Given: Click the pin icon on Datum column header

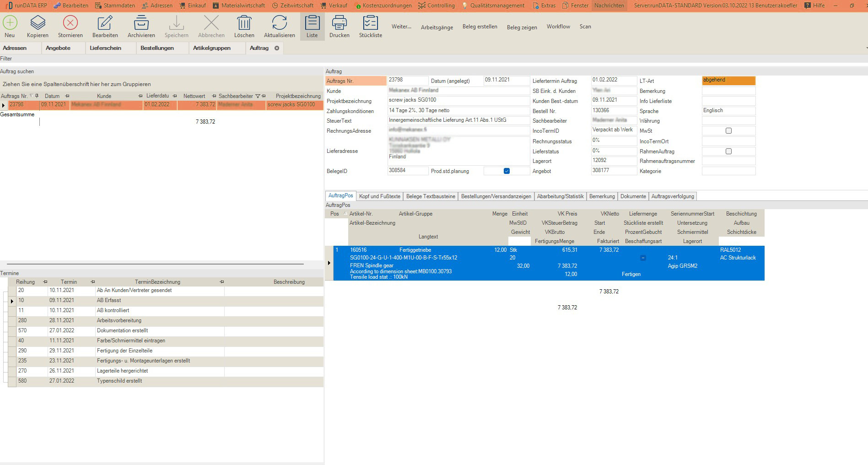Looking at the screenshot, I should [67, 96].
